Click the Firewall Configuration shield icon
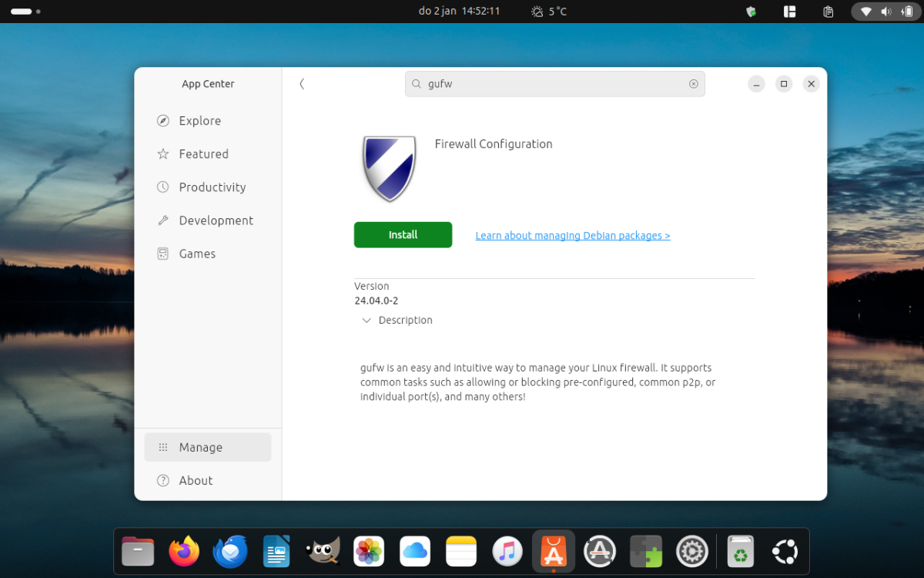 coord(389,168)
